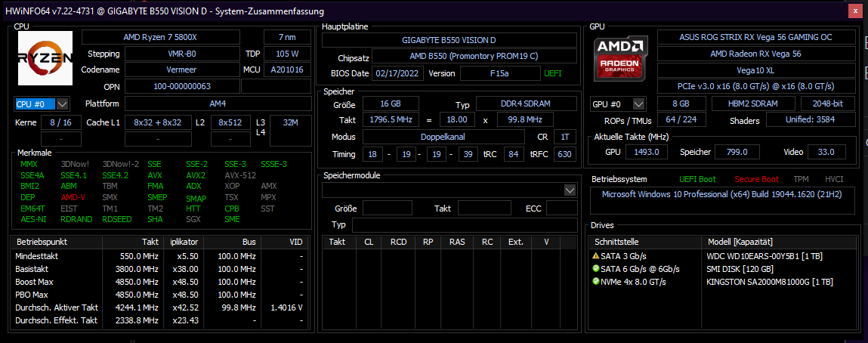Click the Modus value Doppelkanal
The width and height of the screenshot is (868, 343).
443,137
